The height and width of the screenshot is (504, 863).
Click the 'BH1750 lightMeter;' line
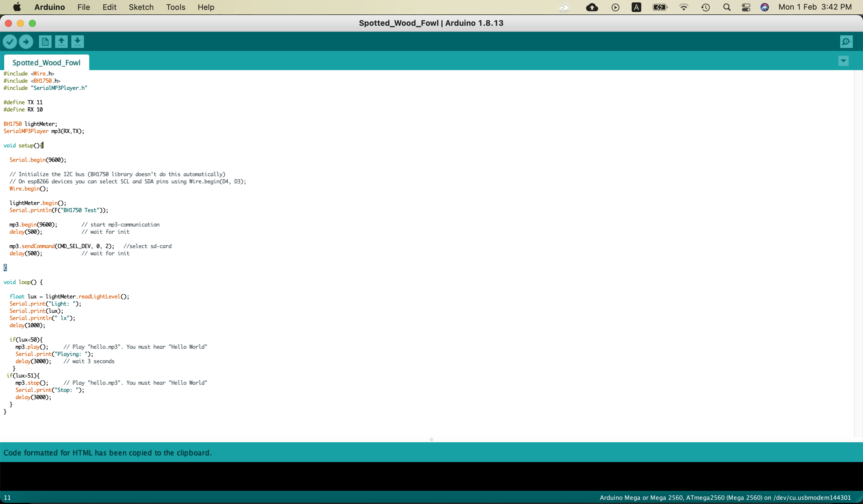31,124
